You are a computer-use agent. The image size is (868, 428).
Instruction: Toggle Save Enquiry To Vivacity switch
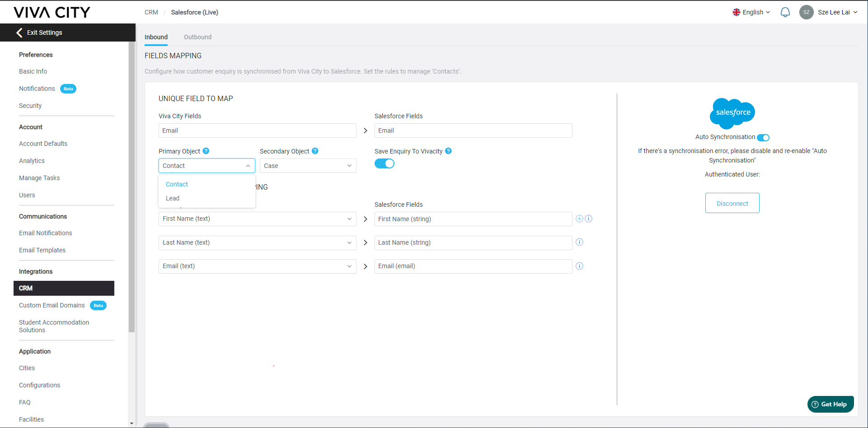tap(385, 163)
